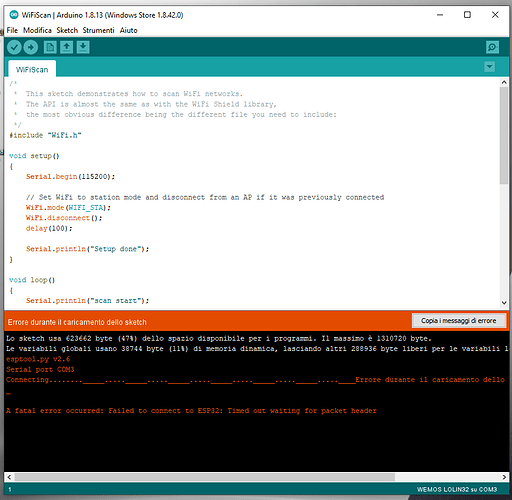Save the sketch with the Save icon
Viewport: 512px width, 500px height.
pos(83,47)
